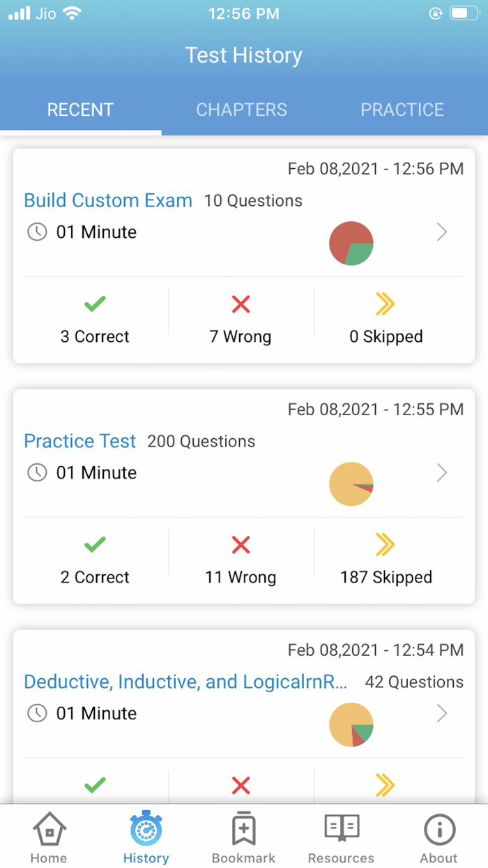Switch to the PRACTICE tab

point(402,110)
